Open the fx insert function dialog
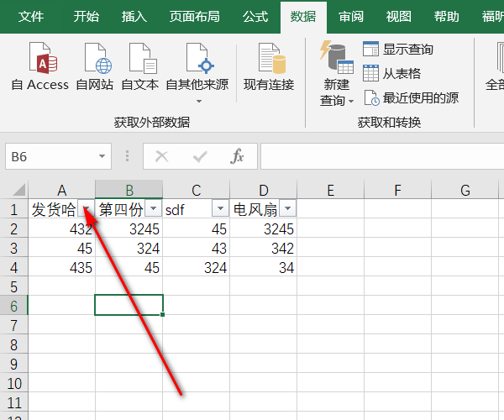The height and width of the screenshot is (420, 504). click(x=237, y=156)
